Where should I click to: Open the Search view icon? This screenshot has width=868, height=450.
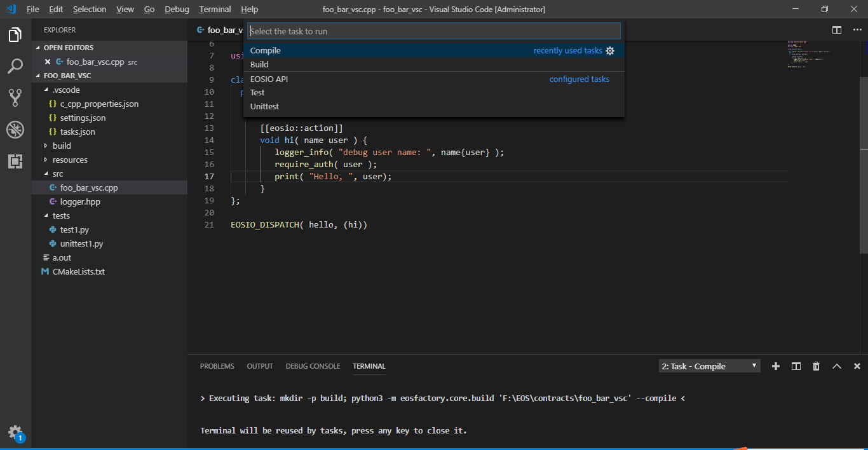[15, 66]
